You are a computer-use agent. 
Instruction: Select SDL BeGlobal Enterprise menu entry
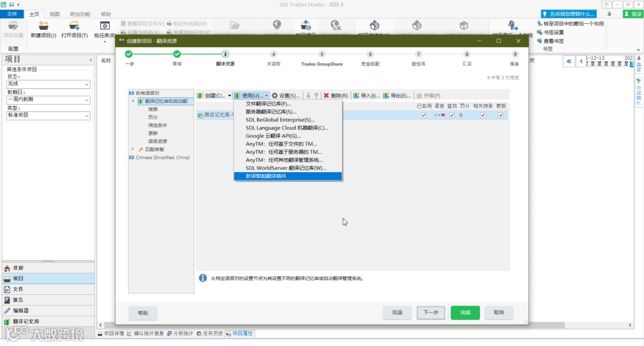288,120
